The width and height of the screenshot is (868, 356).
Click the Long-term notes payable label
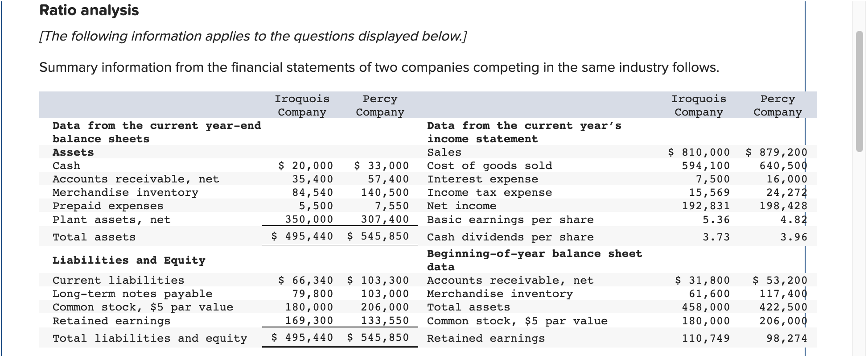[x=132, y=294]
